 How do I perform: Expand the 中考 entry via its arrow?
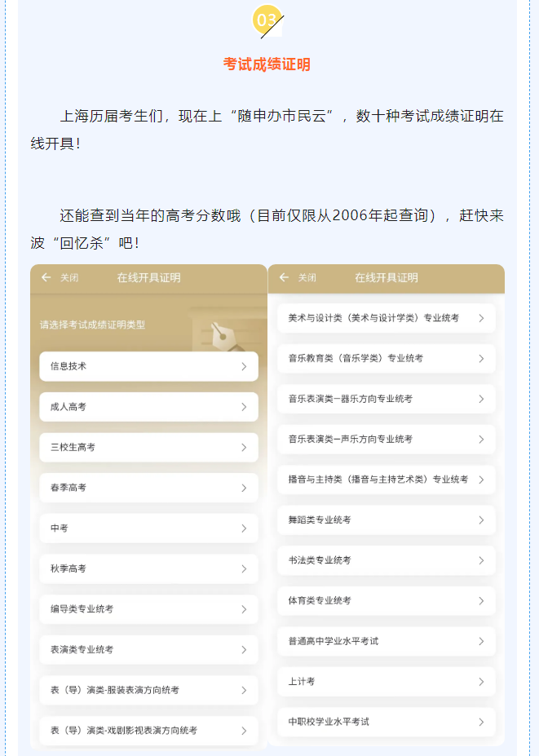243,528
